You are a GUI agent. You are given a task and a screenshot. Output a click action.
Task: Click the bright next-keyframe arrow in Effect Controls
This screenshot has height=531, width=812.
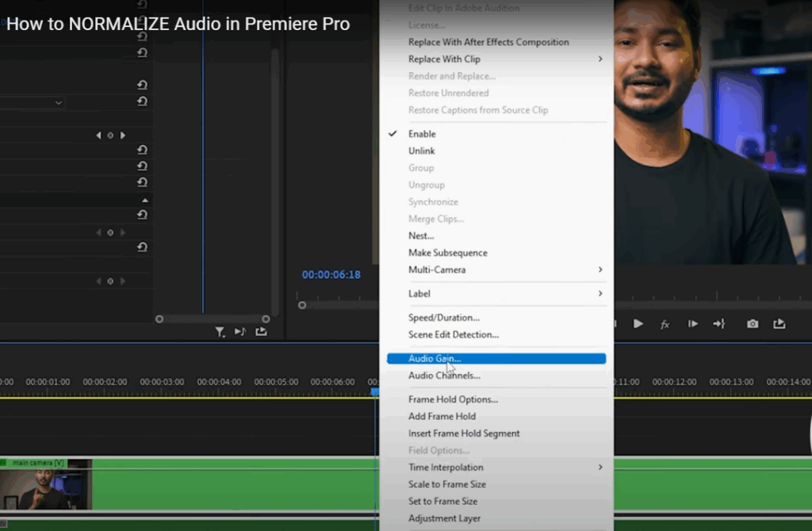coord(123,135)
